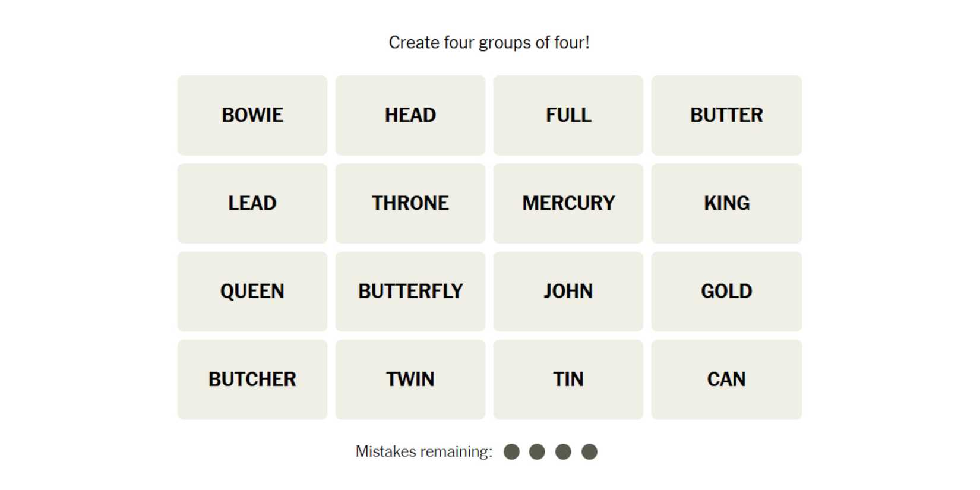Viewport: 980px width, 490px height.
Task: Select the GOLD word tile
Action: click(x=726, y=291)
